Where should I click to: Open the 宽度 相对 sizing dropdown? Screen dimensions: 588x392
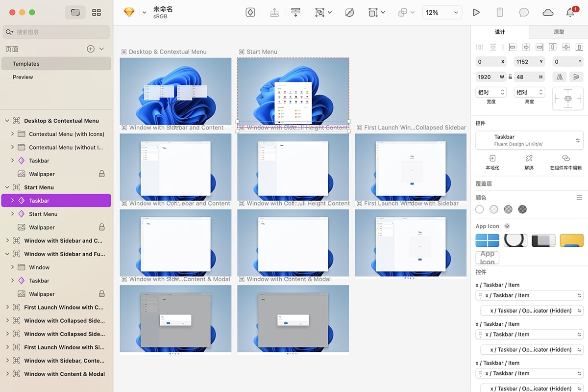[491, 92]
